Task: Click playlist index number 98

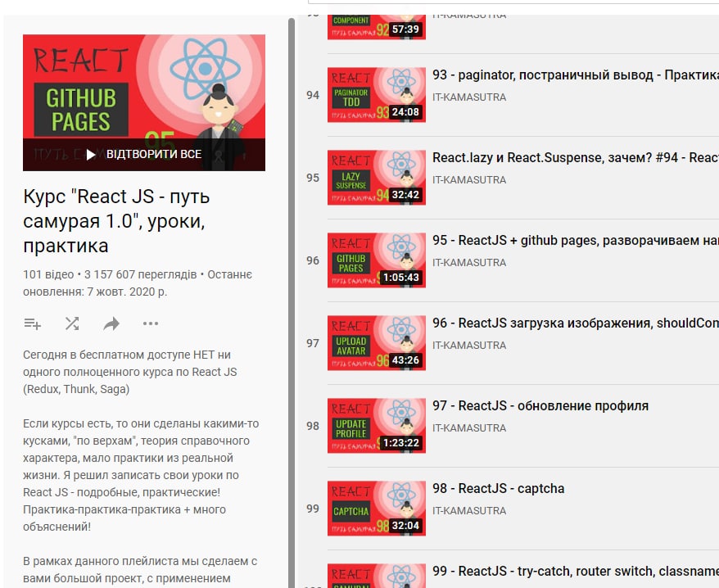Action: (x=313, y=426)
